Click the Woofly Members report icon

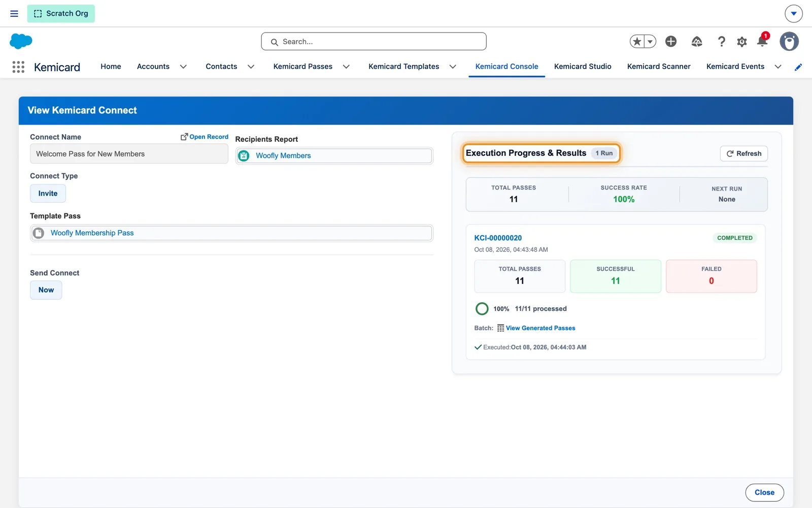coord(244,156)
